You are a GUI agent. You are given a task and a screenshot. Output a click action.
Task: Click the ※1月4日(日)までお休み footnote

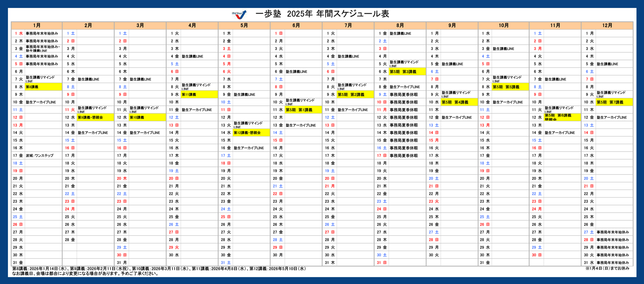607,268
